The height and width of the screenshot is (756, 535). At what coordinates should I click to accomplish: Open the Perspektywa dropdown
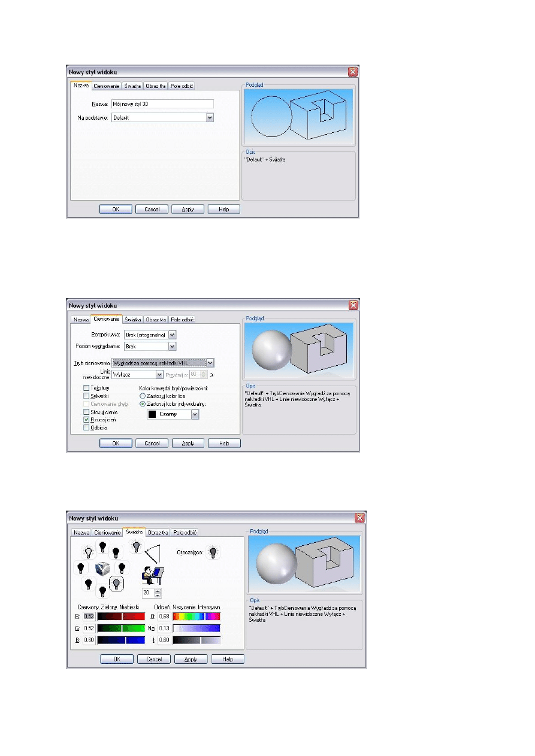tap(172, 335)
